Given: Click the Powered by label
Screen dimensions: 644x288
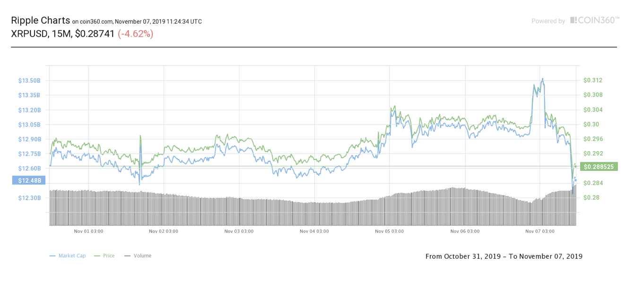Looking at the screenshot, I should pyautogui.click(x=548, y=21).
